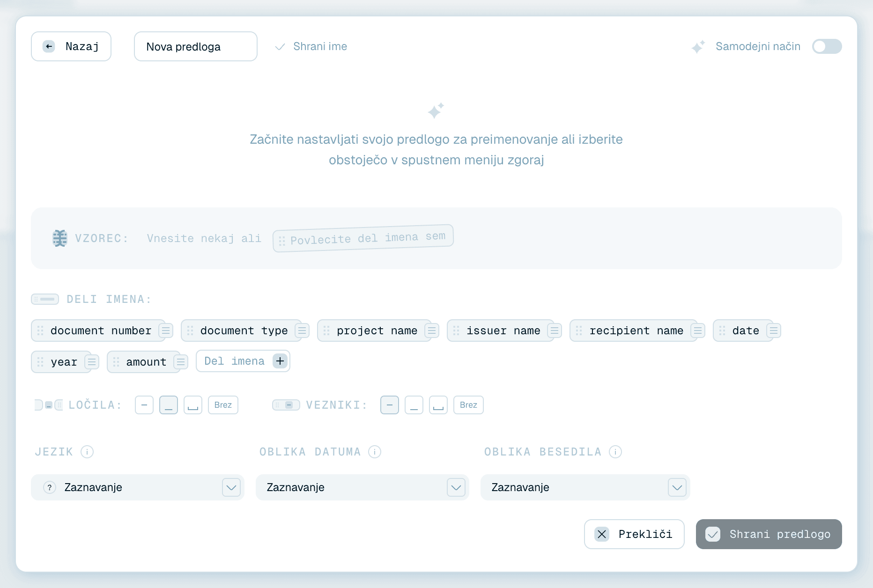
Task: Open options icon on date chip
Action: [x=774, y=331]
